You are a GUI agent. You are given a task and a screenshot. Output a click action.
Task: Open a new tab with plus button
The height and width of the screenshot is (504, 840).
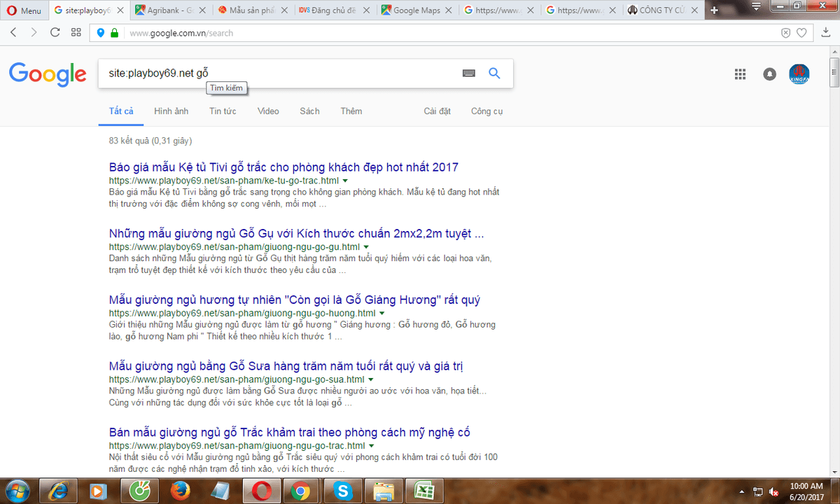point(714,10)
